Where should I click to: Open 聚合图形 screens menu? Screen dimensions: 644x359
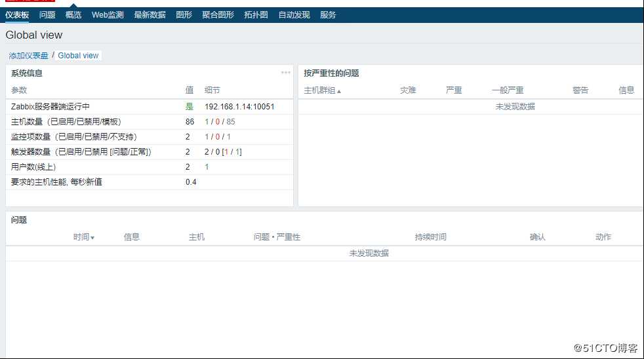click(x=218, y=15)
